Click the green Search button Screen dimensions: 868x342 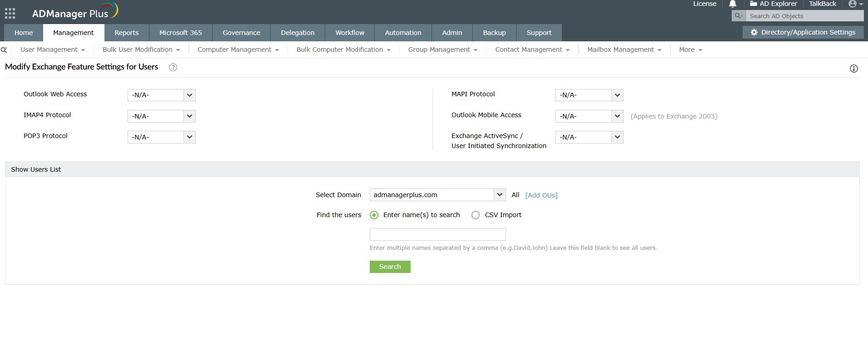pos(390,267)
